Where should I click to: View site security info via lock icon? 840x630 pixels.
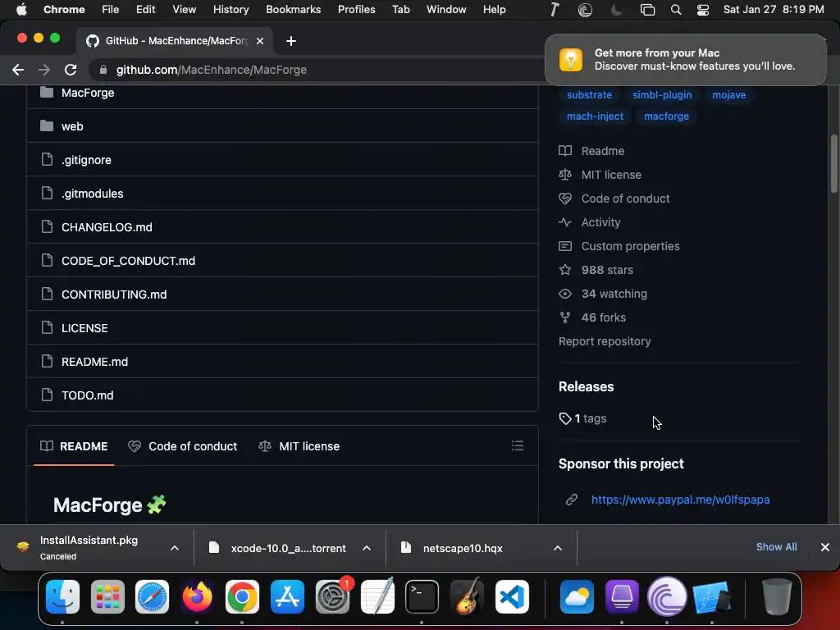pos(103,70)
